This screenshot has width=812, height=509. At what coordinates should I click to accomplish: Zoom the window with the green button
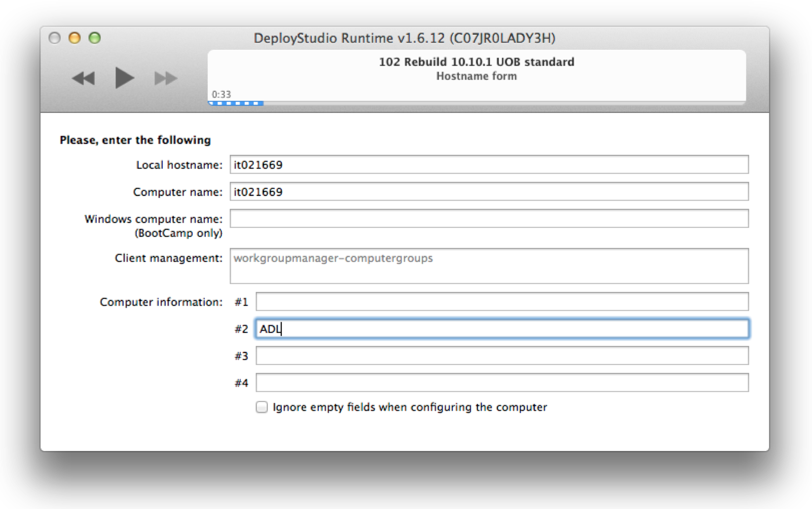pos(95,38)
